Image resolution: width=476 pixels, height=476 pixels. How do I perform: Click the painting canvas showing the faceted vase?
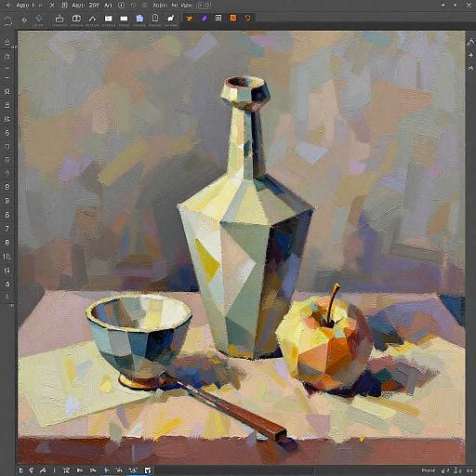click(242, 247)
